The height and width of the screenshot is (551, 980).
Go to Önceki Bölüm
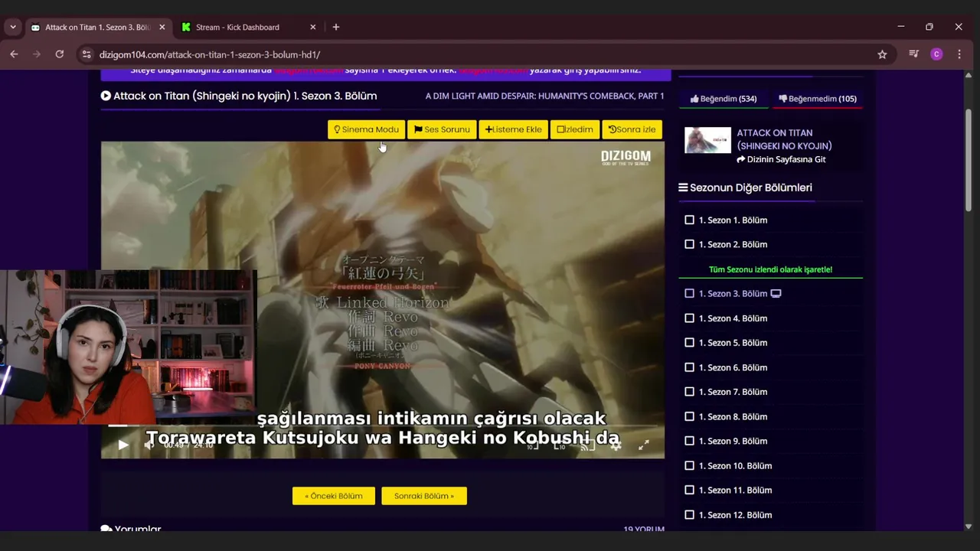(334, 496)
